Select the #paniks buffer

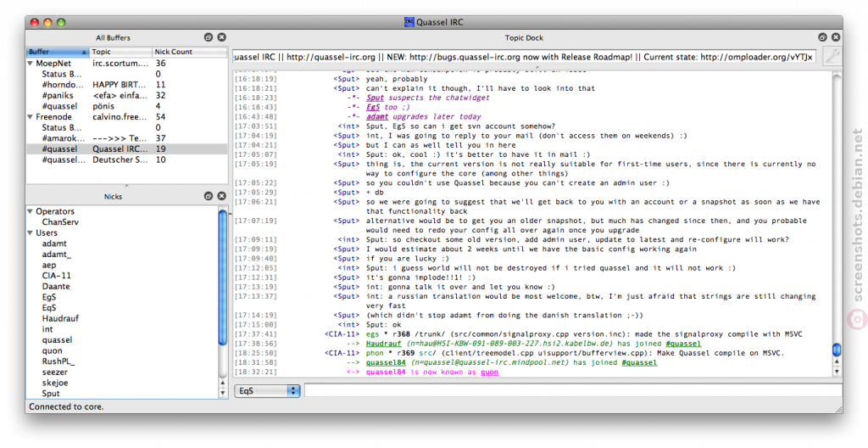coord(127,95)
